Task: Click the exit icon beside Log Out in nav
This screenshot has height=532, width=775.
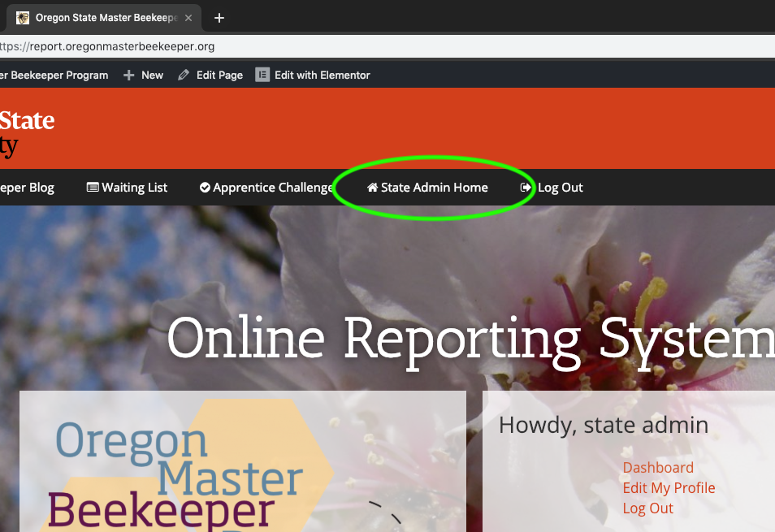Action: (x=526, y=187)
